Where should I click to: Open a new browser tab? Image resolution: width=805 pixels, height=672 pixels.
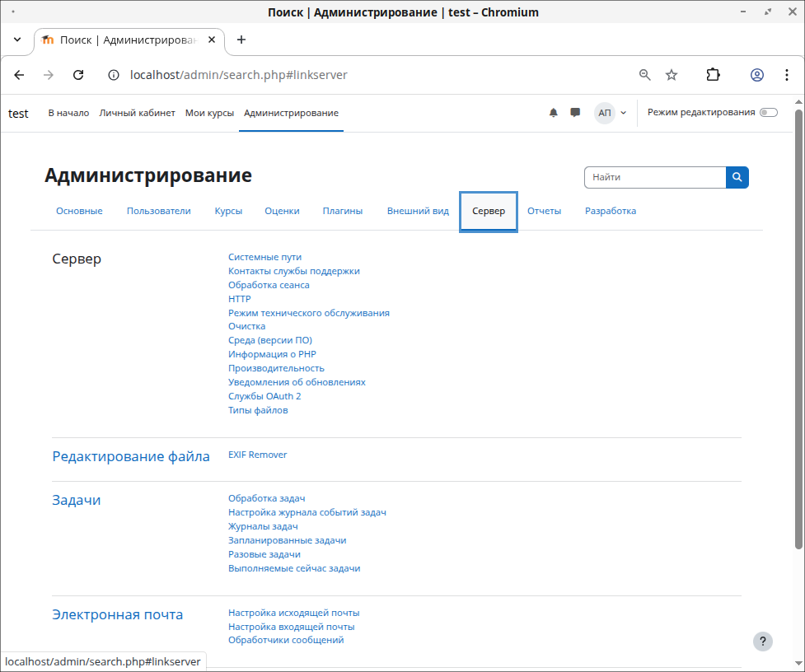241,40
